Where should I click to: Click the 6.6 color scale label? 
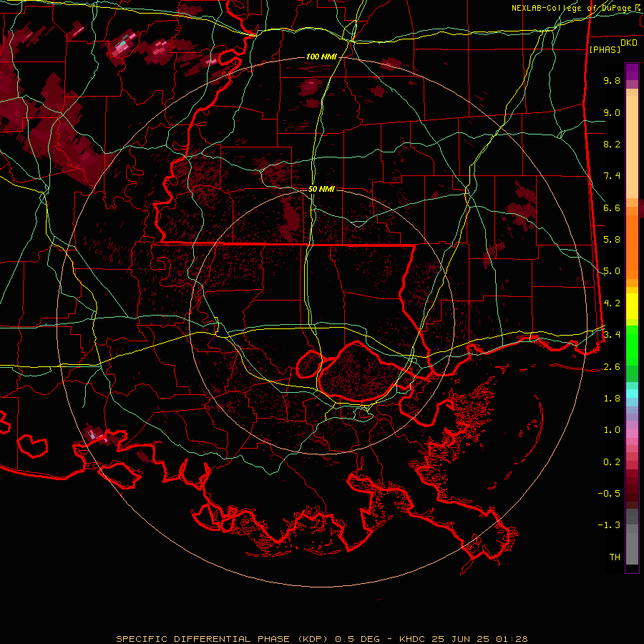pyautogui.click(x=612, y=208)
